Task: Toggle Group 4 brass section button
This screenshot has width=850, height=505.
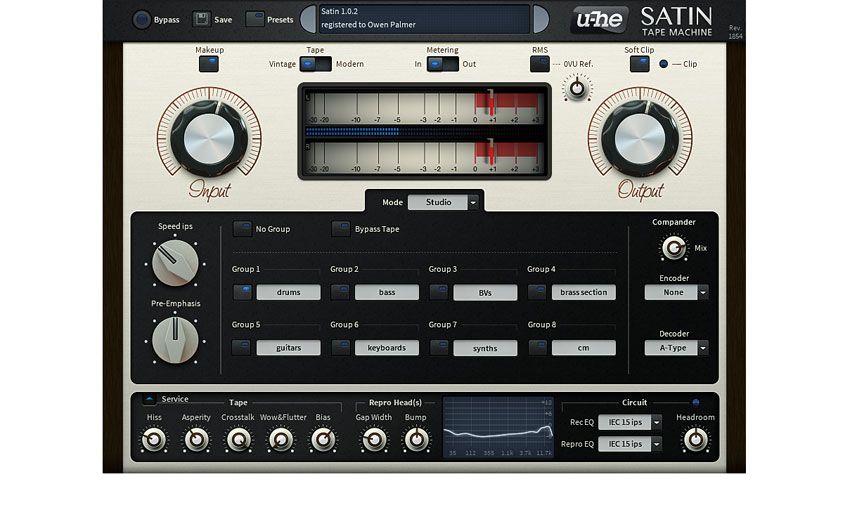Action: click(537, 292)
